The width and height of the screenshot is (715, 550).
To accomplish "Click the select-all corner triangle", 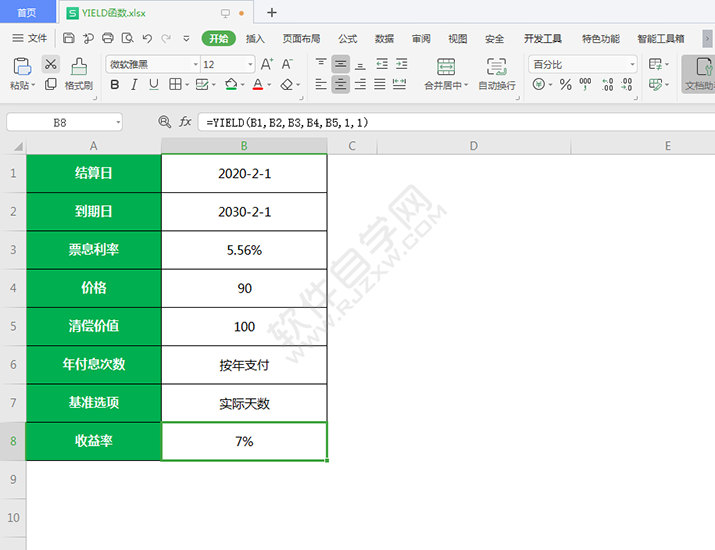I will point(17,146).
